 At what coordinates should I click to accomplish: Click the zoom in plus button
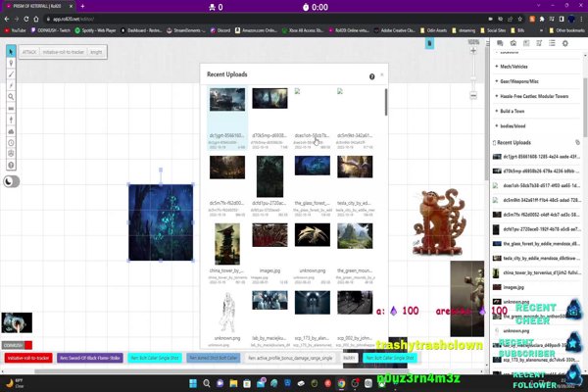pos(473,51)
